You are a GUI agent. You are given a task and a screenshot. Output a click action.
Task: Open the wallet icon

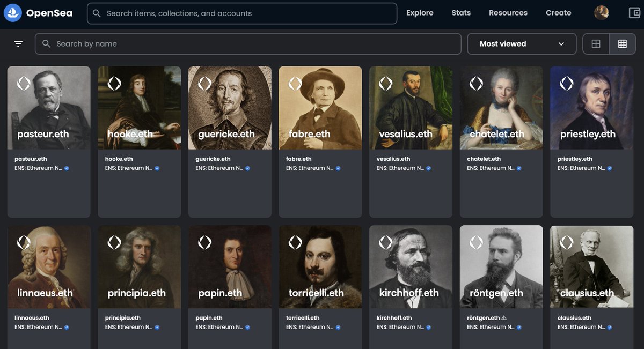pos(634,13)
